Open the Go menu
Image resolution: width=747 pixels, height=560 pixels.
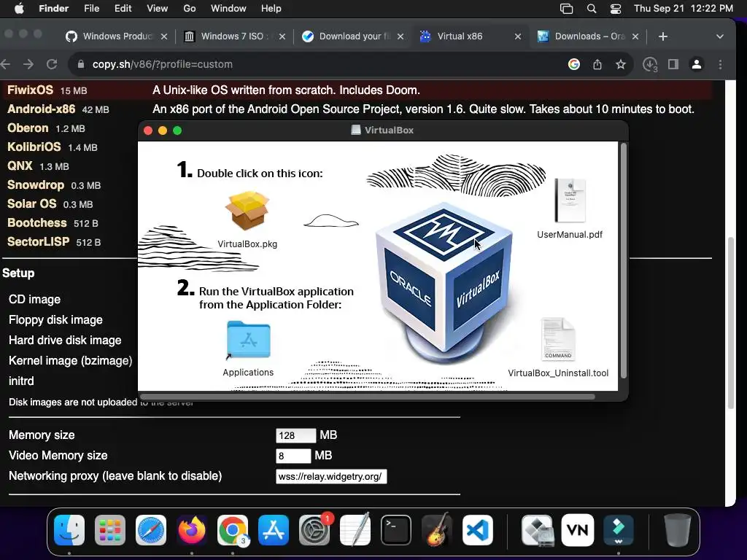[190, 9]
